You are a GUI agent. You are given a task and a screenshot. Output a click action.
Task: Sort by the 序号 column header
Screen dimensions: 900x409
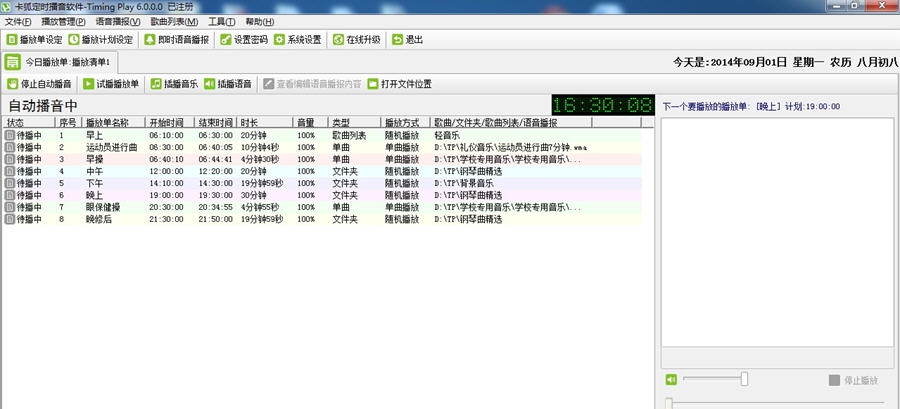(x=68, y=123)
